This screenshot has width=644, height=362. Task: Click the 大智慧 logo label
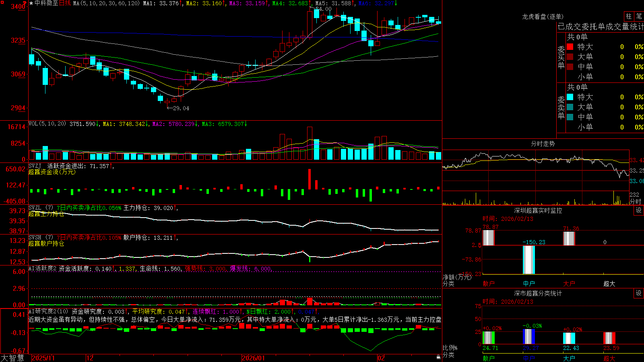tap(12, 358)
